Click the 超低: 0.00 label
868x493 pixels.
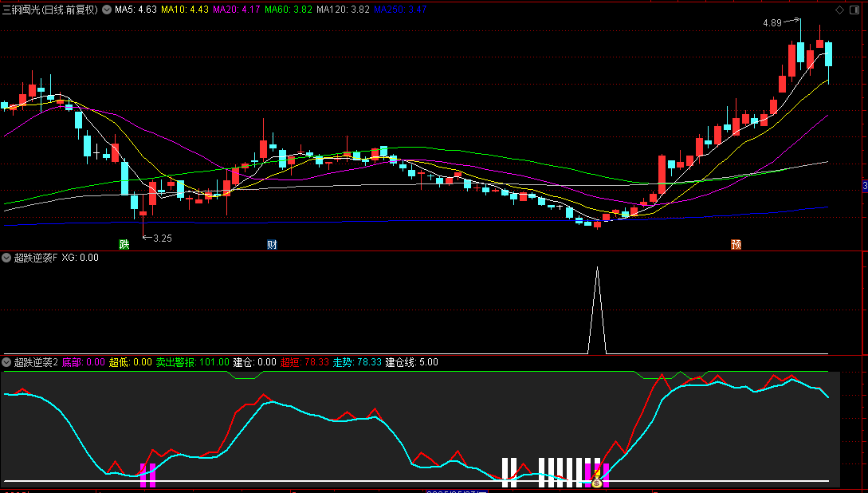click(130, 362)
